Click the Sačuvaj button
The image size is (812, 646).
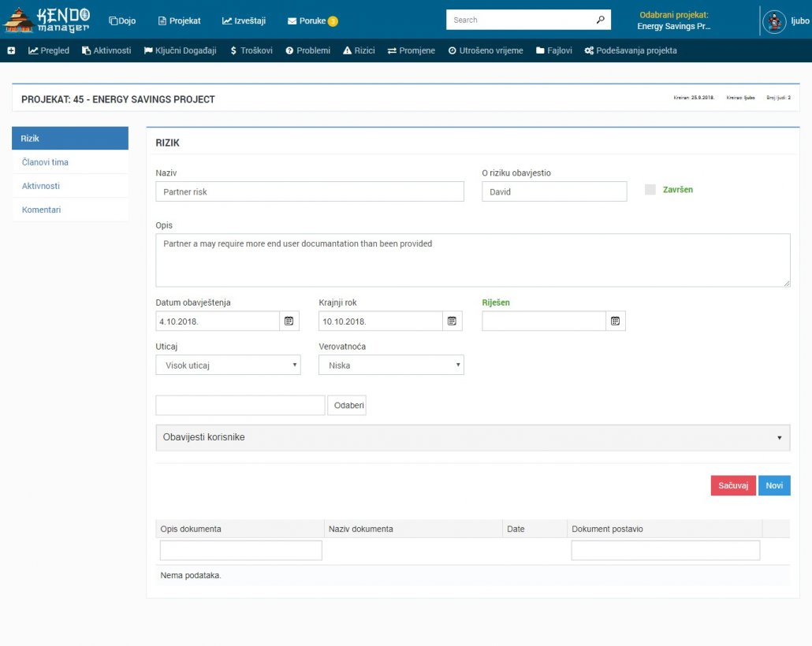point(733,485)
